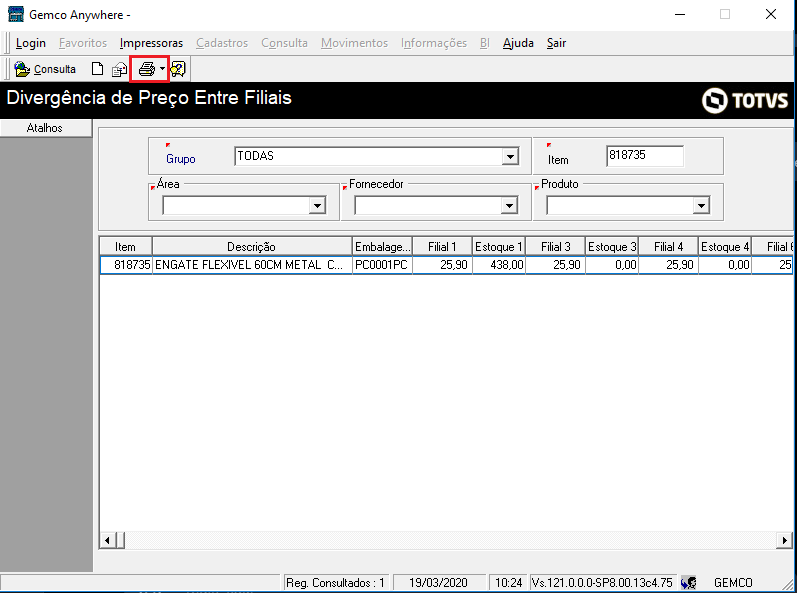797x593 pixels.
Task: Open the Consulta menu in menu bar
Action: [284, 43]
